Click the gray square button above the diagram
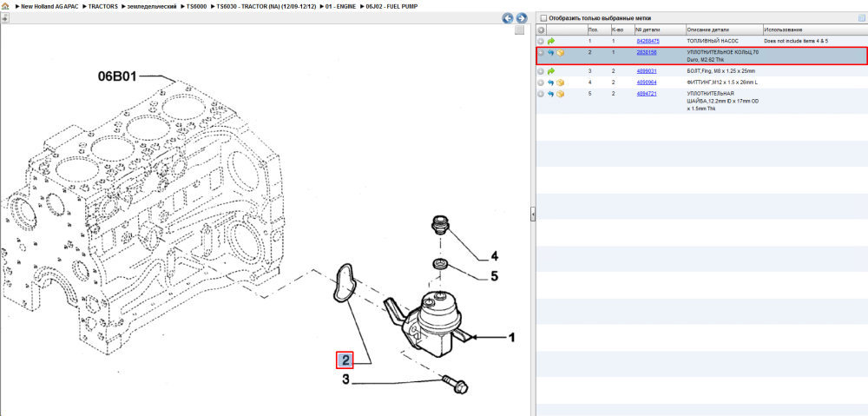This screenshot has width=868, height=416. (519, 30)
